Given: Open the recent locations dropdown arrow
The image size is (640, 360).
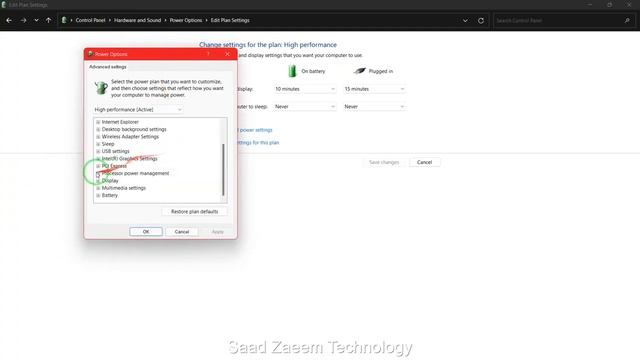Looking at the screenshot, I should (36, 20).
